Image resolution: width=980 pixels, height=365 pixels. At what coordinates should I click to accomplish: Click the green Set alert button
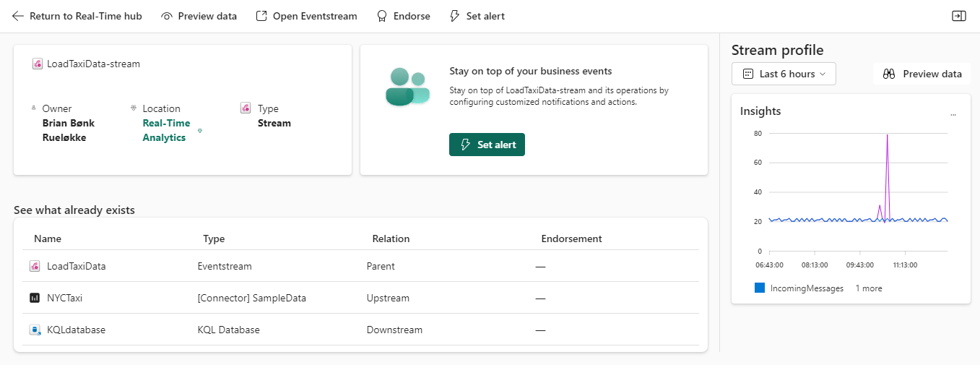point(487,145)
